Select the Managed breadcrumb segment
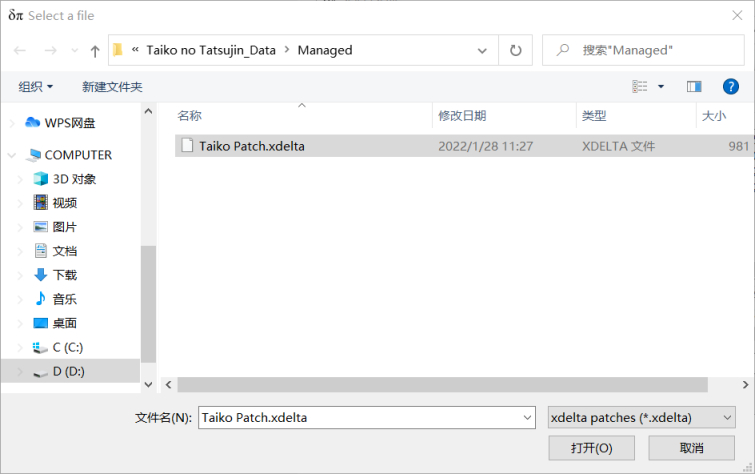The height and width of the screenshot is (474, 755). coord(325,50)
